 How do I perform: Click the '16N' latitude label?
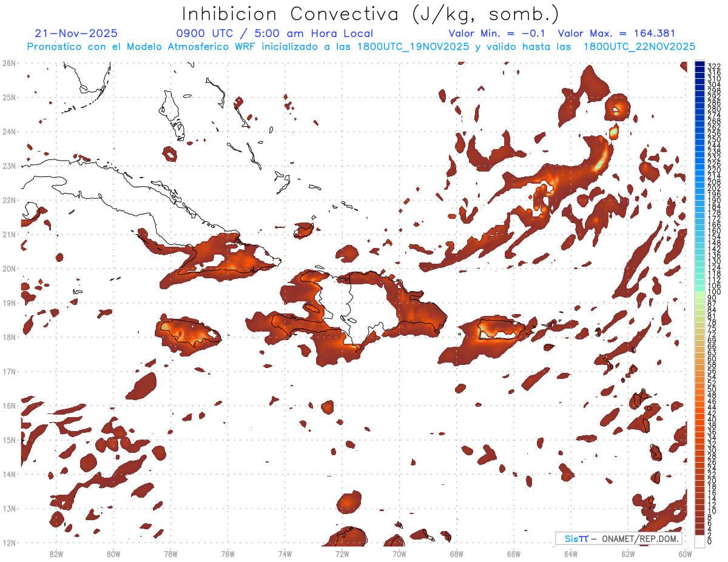(9, 406)
